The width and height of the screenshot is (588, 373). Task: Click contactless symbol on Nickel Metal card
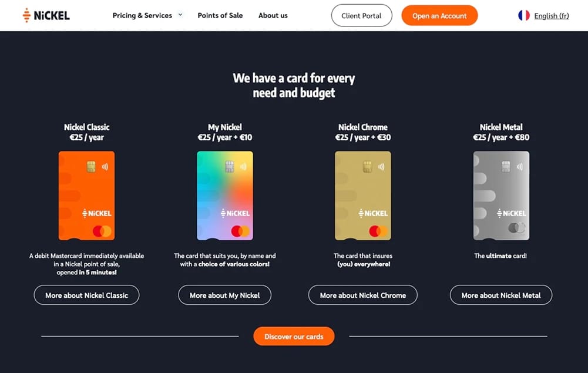coord(519,166)
